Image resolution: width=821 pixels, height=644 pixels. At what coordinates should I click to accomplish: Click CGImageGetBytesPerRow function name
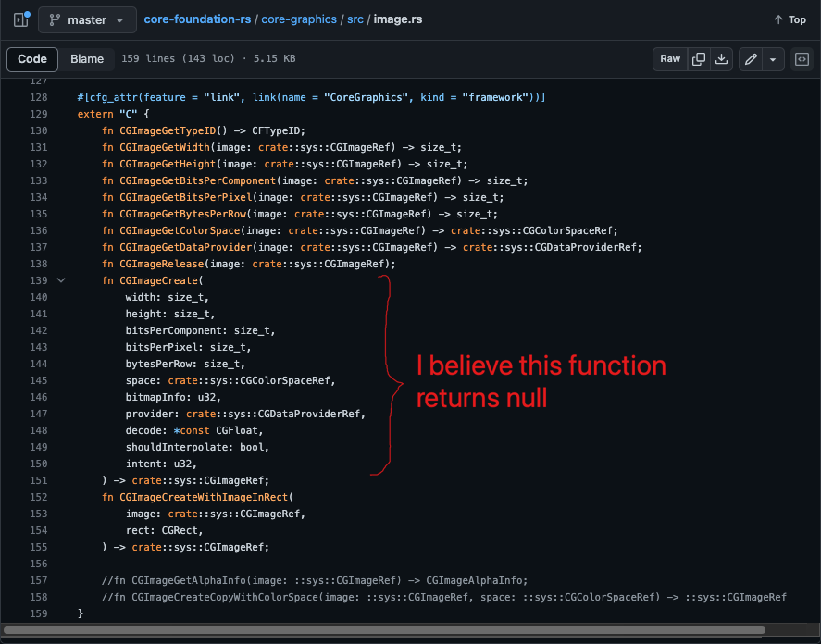[182, 214]
